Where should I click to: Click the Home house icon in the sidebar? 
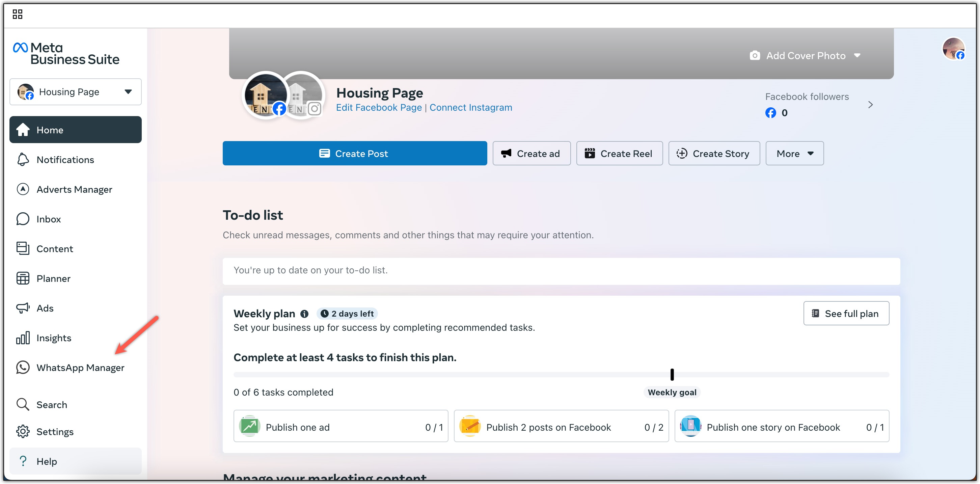pos(23,130)
